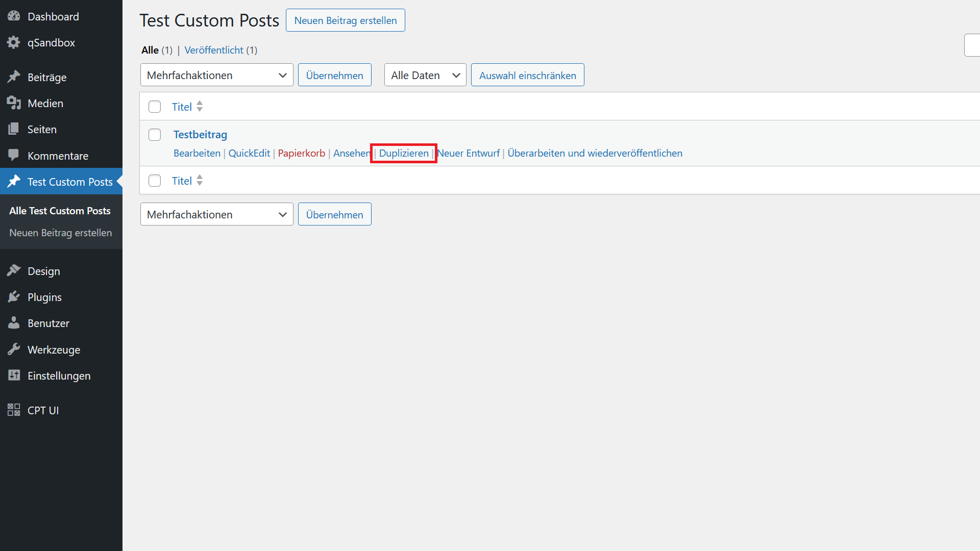Move Testbeitrag to Papierkorb
Viewport: 980px width, 551px height.
click(301, 153)
